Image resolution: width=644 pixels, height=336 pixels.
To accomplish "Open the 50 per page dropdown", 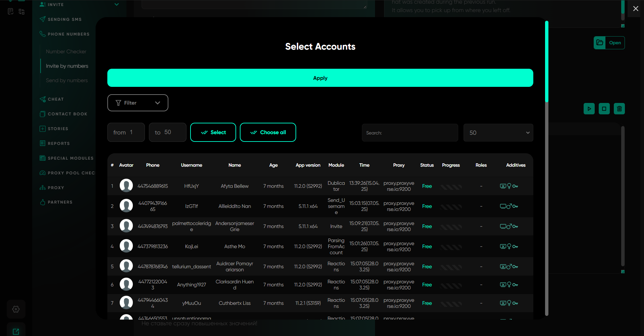I will coord(498,133).
